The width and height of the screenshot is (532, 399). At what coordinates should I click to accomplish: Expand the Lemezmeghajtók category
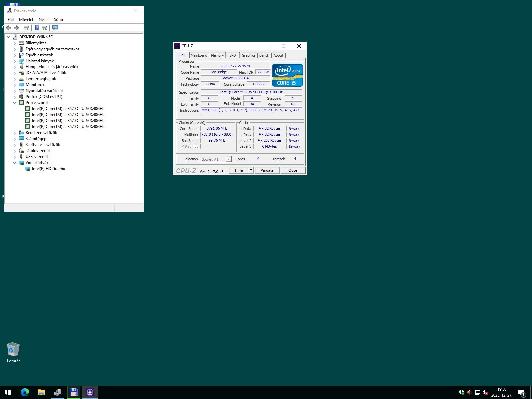coord(15,79)
